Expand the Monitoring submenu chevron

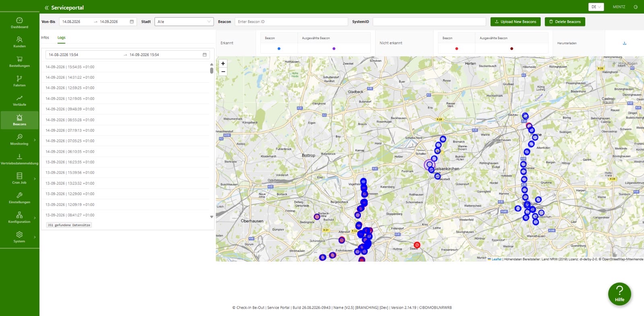tap(35, 140)
